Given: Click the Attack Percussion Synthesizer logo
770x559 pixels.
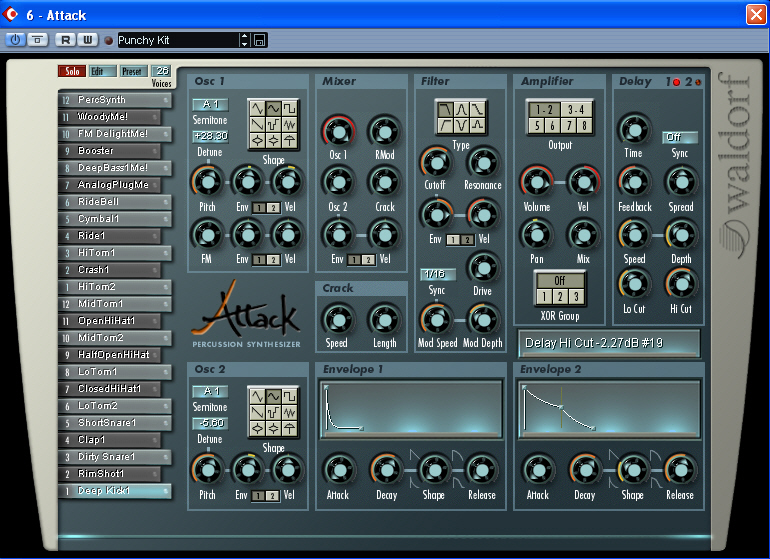Looking at the screenshot, I should tap(246, 314).
